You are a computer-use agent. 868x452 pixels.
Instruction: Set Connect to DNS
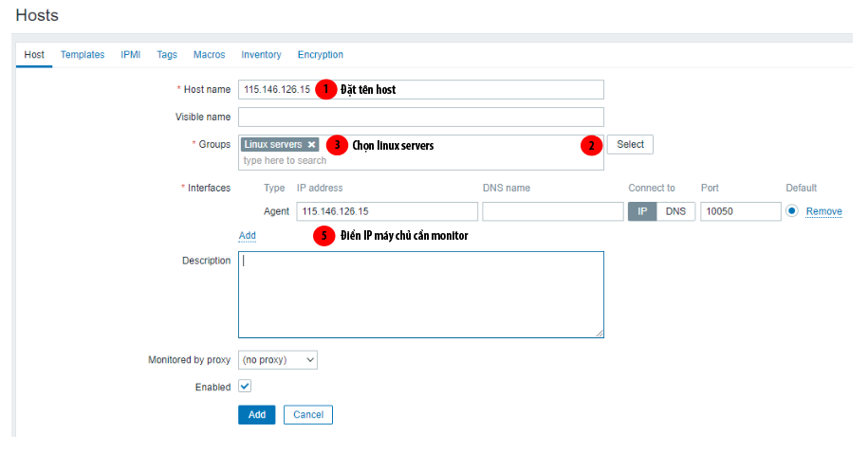675,211
